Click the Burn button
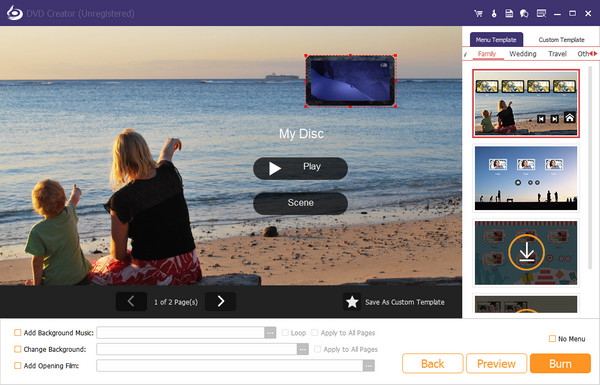Viewport: 600px width, 385px height. click(560, 364)
